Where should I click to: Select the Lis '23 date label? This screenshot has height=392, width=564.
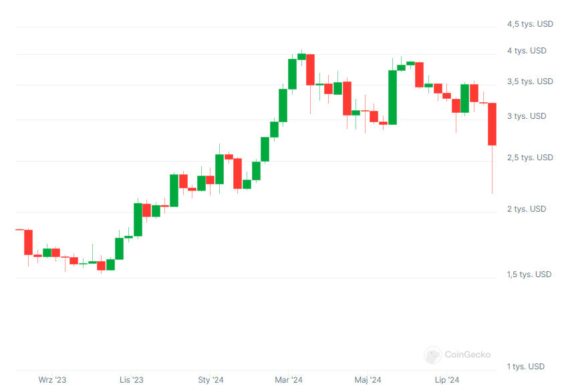tap(132, 380)
